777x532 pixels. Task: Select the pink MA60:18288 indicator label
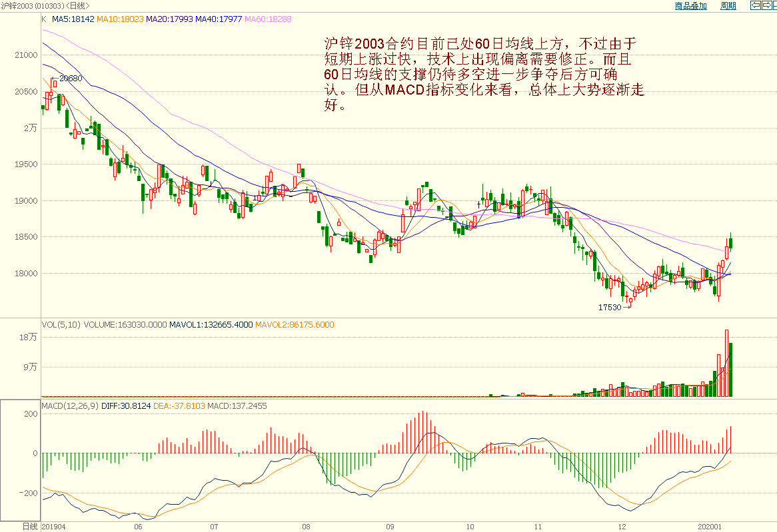(x=269, y=19)
